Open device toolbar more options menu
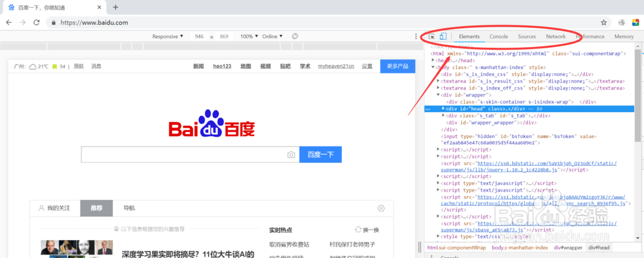Image resolution: width=644 pixels, height=258 pixels. [x=416, y=37]
